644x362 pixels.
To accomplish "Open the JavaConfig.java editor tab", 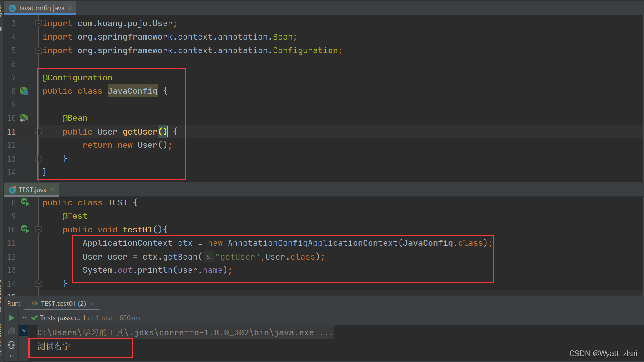I will click(41, 8).
